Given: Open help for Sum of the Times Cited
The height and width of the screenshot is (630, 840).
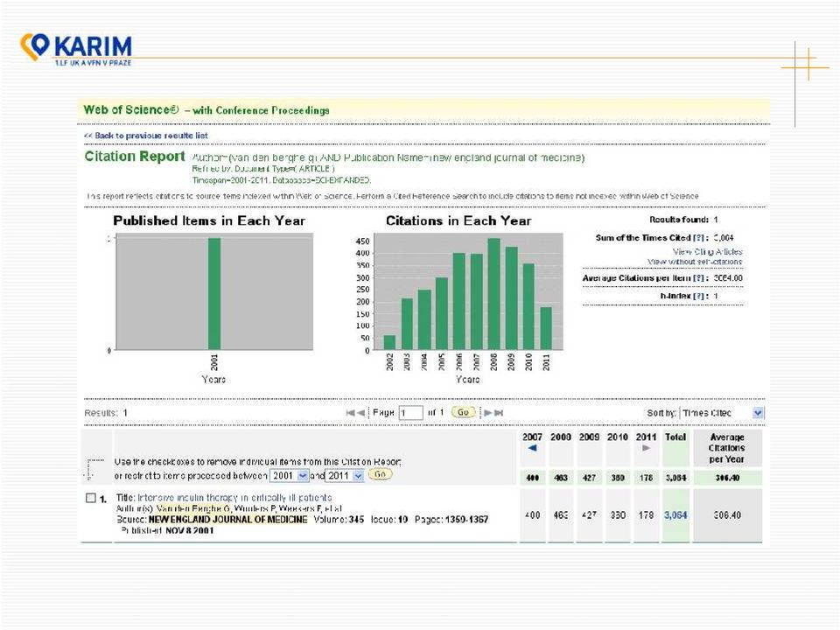Looking at the screenshot, I should 698,238.
